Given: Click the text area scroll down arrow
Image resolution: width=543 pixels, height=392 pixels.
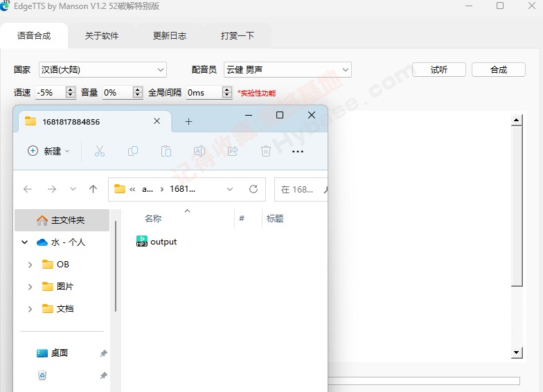Looking at the screenshot, I should (x=517, y=353).
